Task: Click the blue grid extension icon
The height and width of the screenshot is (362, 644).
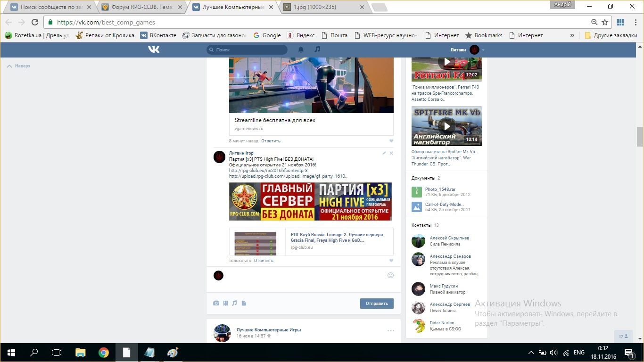Action: [x=620, y=22]
